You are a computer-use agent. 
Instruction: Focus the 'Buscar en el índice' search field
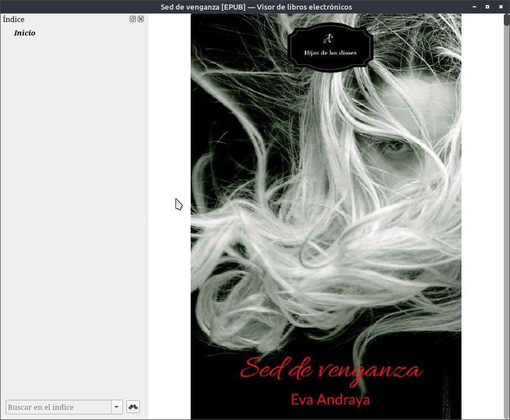[x=59, y=407]
